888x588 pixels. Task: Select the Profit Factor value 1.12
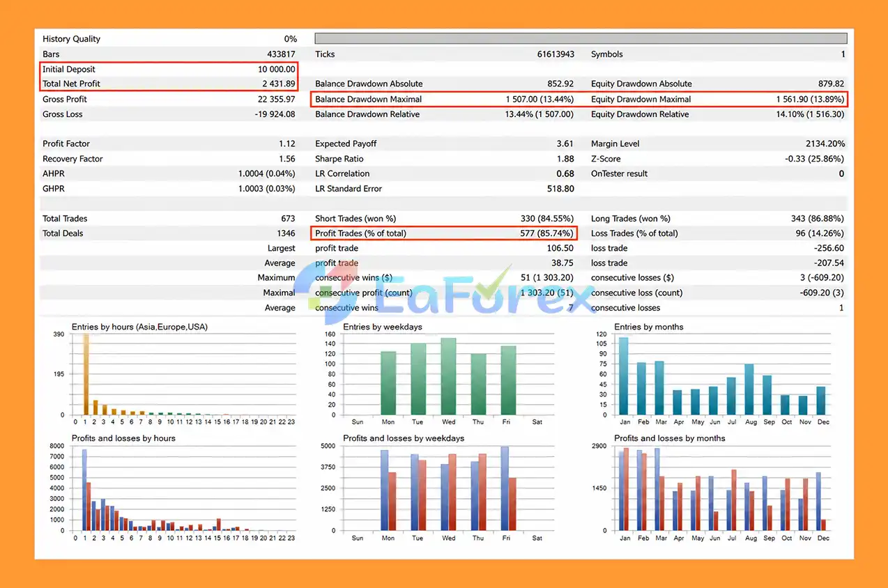[287, 144]
